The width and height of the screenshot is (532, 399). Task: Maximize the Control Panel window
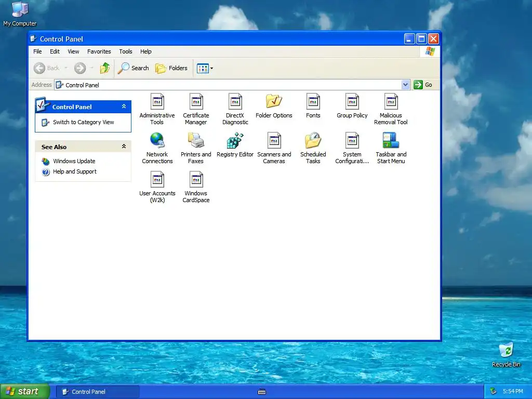coord(421,39)
